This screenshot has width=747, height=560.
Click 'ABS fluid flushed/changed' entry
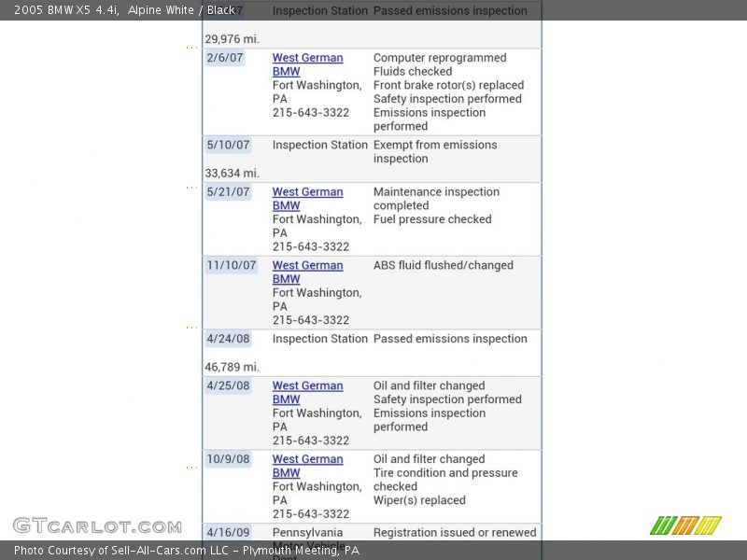(x=443, y=265)
